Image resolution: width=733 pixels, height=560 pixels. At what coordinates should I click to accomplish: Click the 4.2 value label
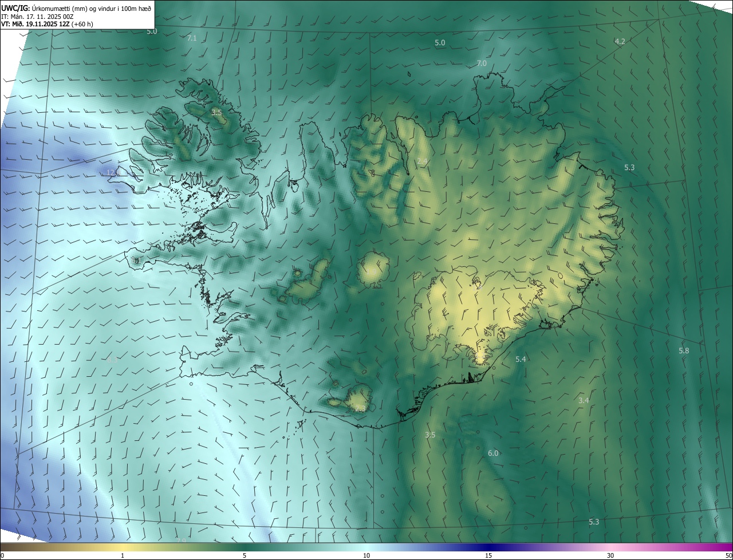[x=620, y=41]
